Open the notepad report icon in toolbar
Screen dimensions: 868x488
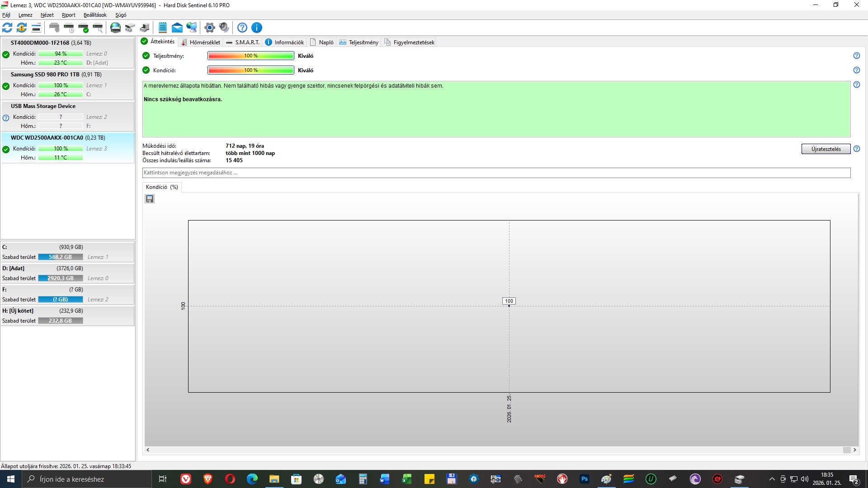tap(163, 28)
